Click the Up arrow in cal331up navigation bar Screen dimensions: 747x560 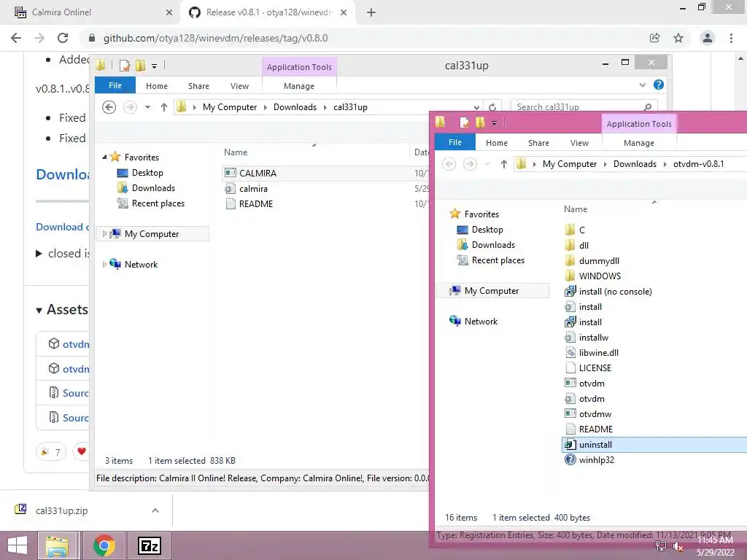coord(164,107)
